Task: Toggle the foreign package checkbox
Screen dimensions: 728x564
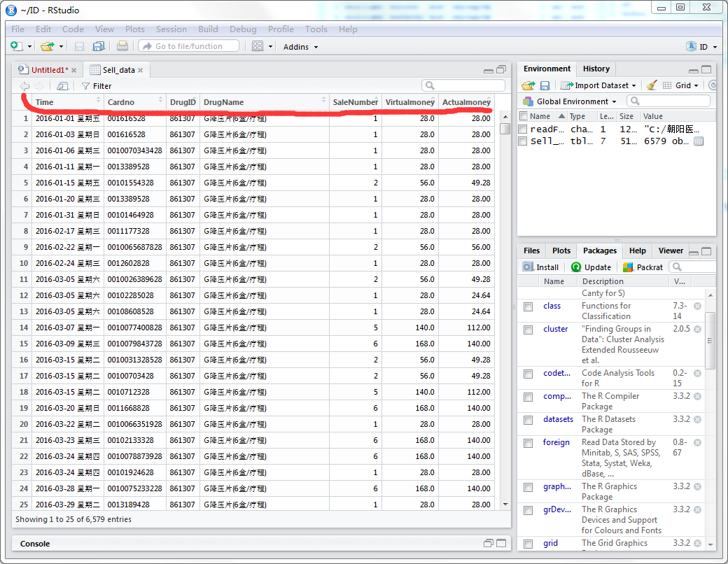Action: point(528,444)
